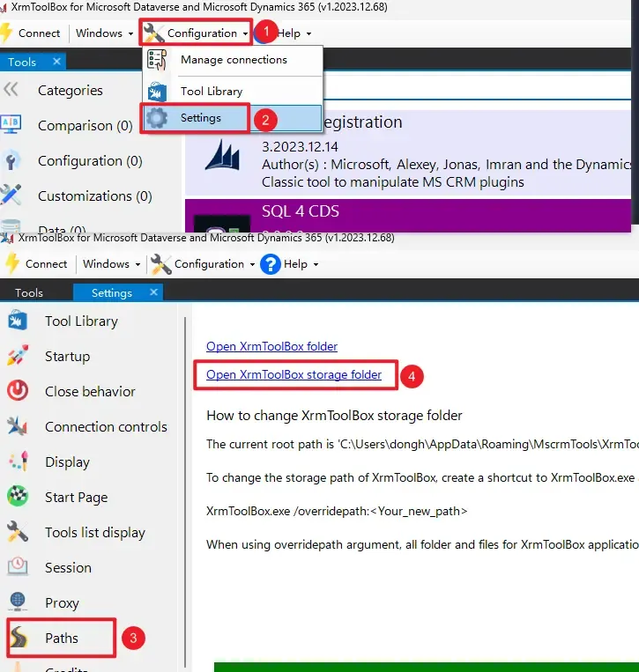Click the Display settings icon
639x672 pixels.
pos(18,462)
